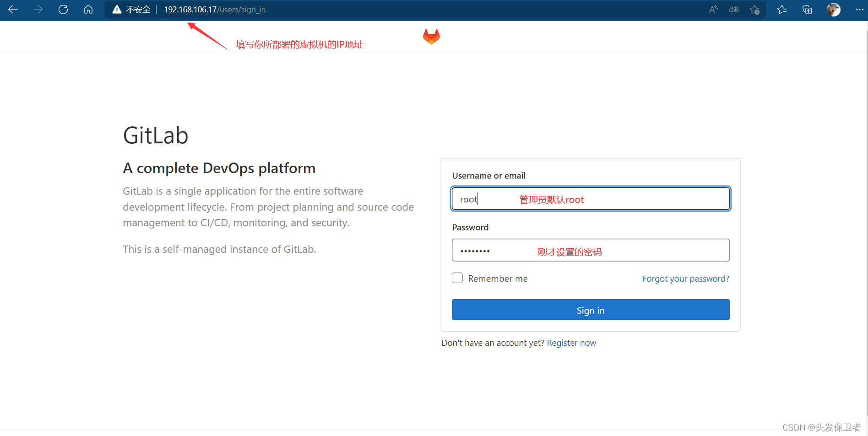Open the Favorites list icon
The height and width of the screenshot is (436, 868).
[782, 9]
